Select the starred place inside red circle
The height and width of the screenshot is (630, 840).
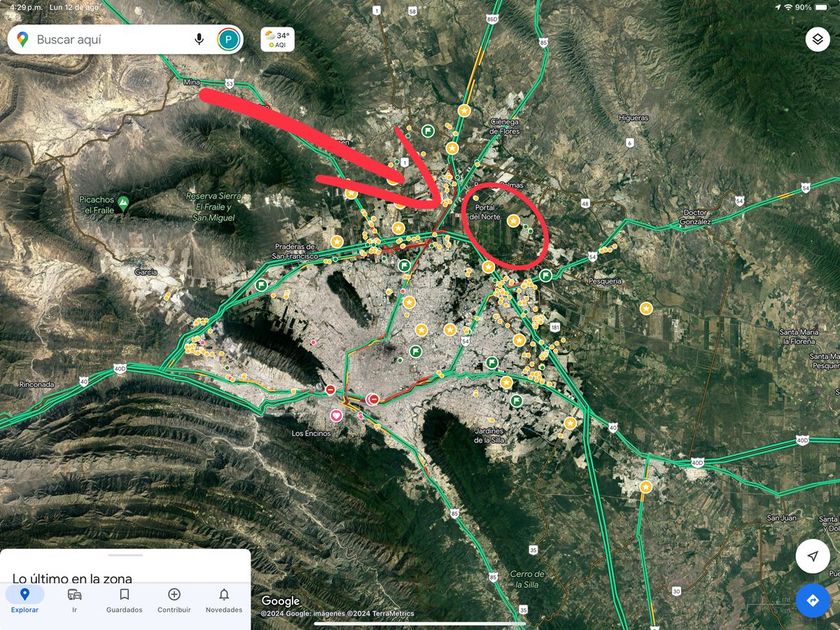point(513,221)
